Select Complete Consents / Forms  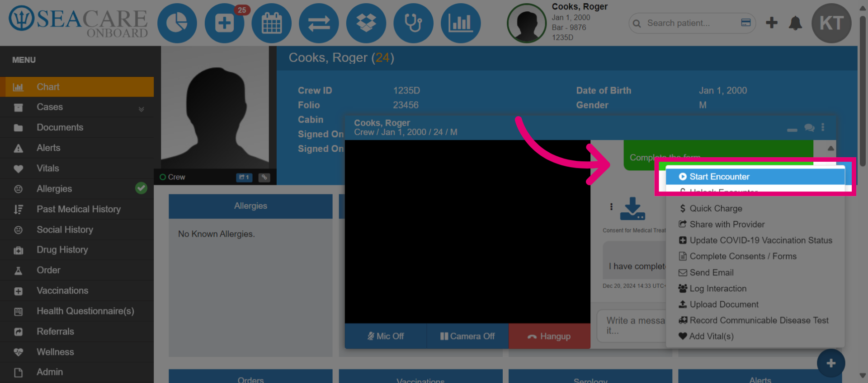pos(755,256)
